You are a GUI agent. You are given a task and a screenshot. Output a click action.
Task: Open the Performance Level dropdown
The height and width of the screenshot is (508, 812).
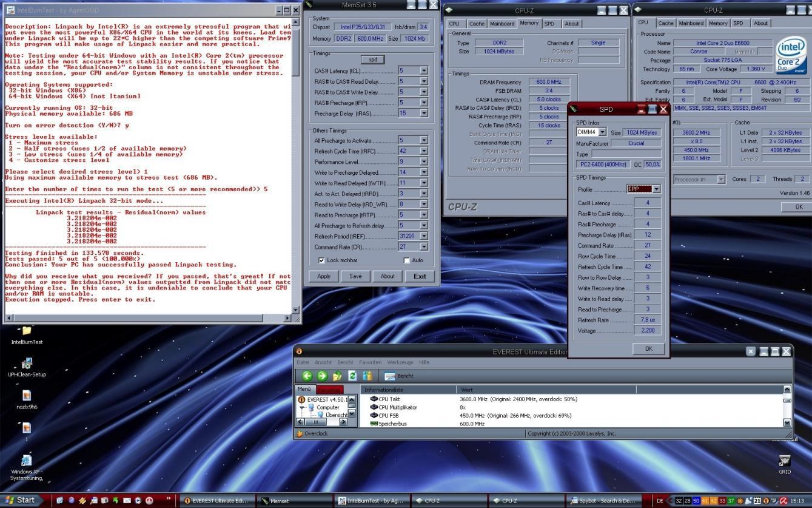[424, 162]
